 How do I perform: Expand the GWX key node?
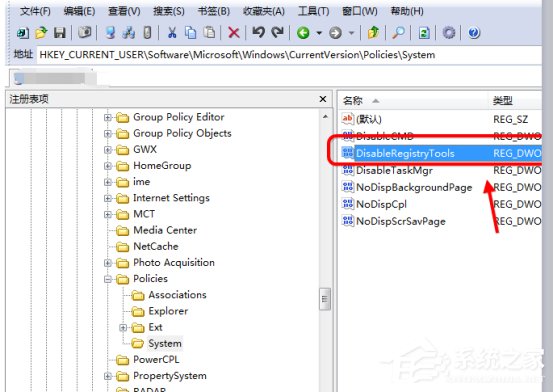pyautogui.click(x=108, y=150)
